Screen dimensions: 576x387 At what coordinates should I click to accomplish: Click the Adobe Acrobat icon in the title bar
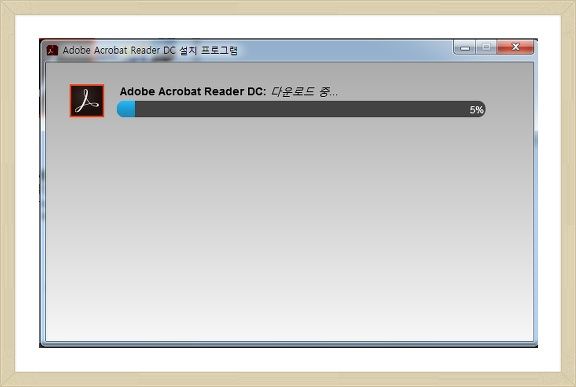tap(52, 50)
